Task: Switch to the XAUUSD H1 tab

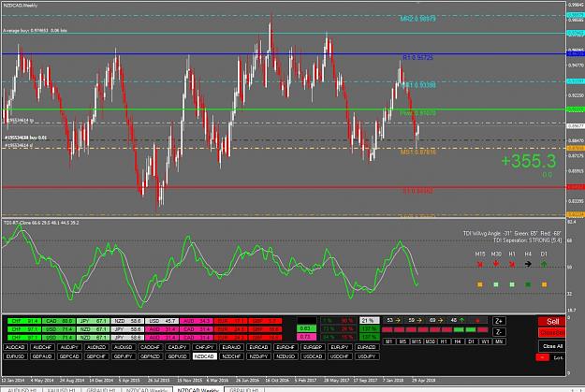Action: [62, 390]
